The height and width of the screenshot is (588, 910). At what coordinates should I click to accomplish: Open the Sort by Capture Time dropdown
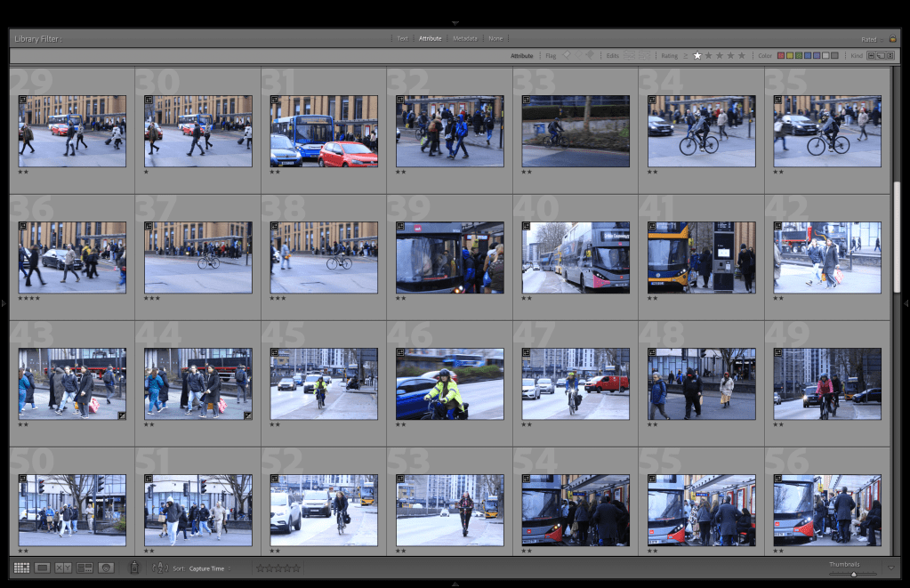[209, 568]
